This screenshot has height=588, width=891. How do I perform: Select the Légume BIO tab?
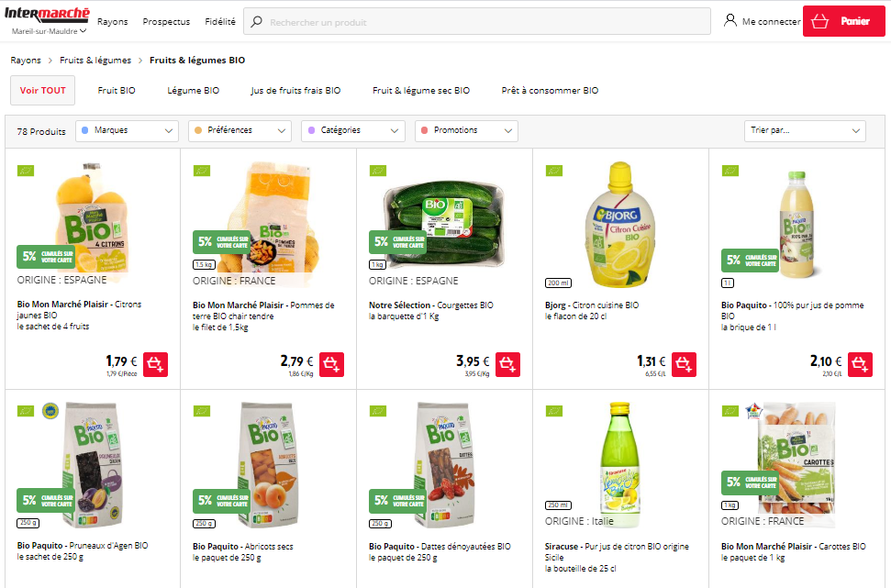point(194,90)
